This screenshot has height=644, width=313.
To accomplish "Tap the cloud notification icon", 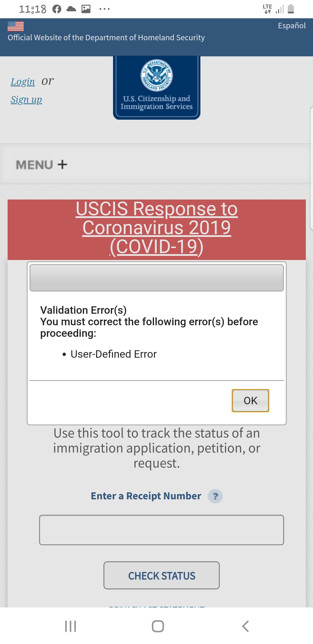I will coord(72,9).
